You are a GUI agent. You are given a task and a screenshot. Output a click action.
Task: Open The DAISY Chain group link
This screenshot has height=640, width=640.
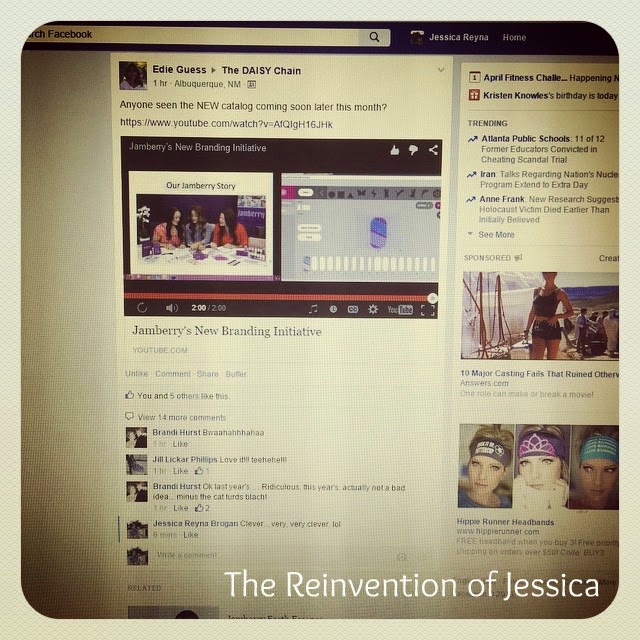[261, 71]
